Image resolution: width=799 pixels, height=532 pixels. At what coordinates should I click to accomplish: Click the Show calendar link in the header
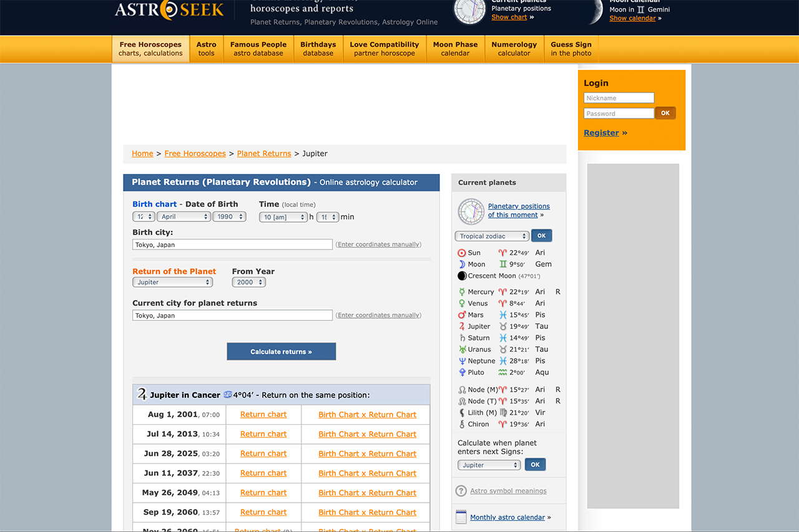click(632, 18)
